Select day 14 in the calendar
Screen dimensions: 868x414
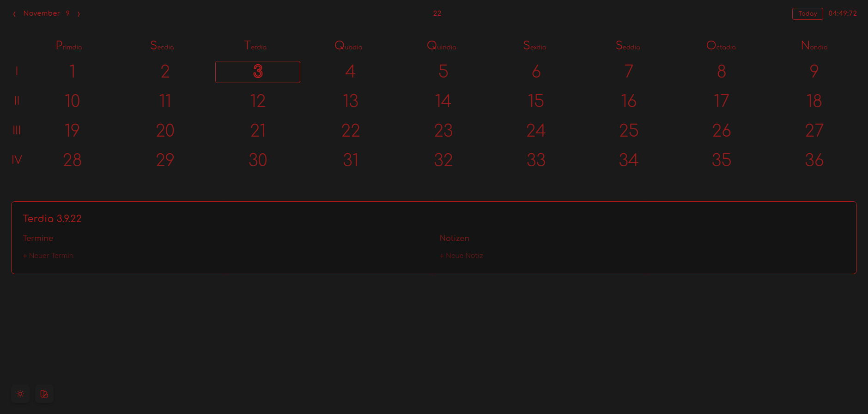click(x=443, y=101)
